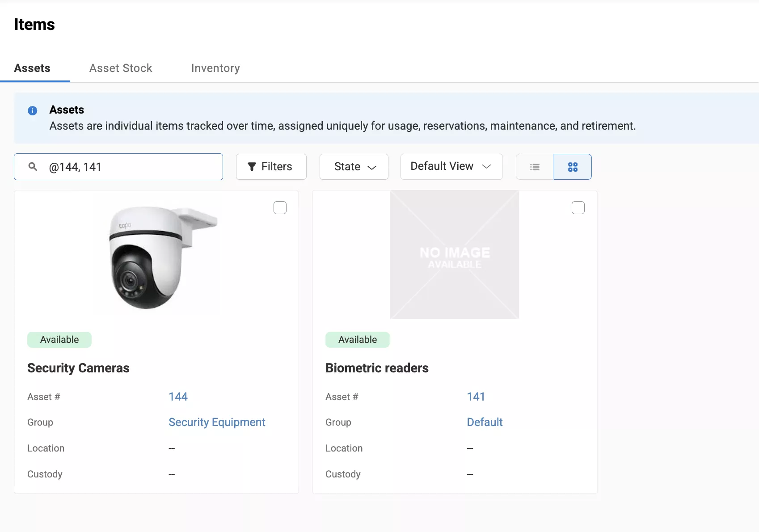Open the Asset Stock tab
759x532 pixels.
121,68
